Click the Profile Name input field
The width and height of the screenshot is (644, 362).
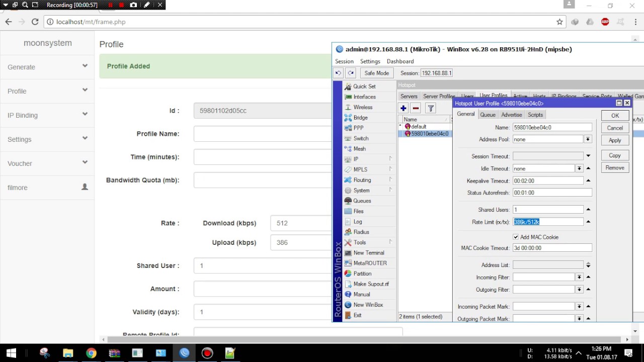[263, 134]
